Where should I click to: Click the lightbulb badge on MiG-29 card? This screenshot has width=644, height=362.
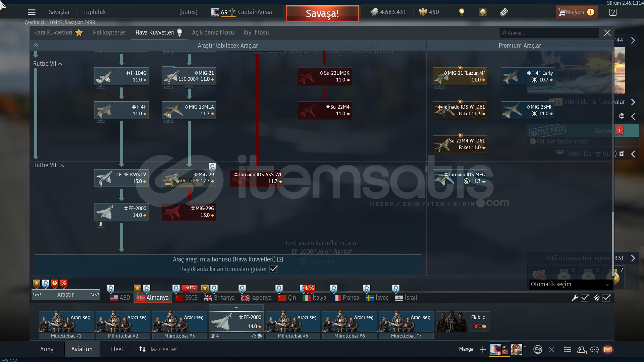click(x=212, y=167)
